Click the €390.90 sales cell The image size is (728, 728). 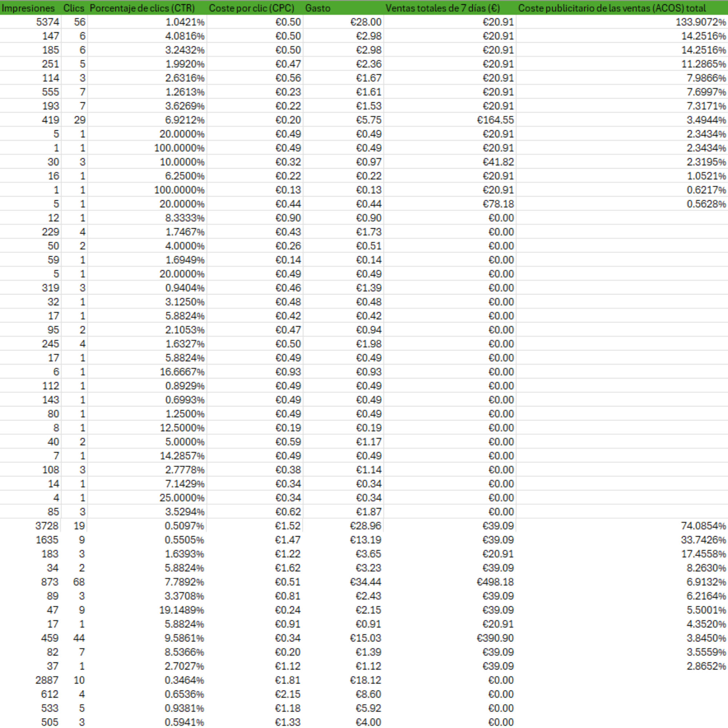click(495, 638)
